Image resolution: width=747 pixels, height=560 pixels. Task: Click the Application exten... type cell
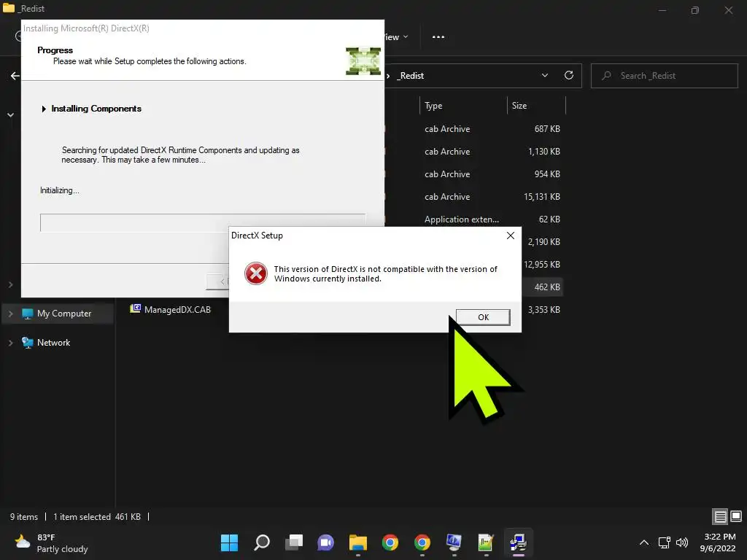pos(462,219)
